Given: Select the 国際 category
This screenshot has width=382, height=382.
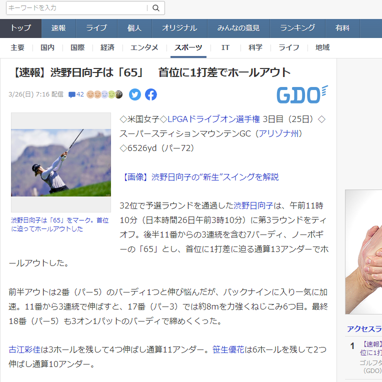Looking at the screenshot, I should click(77, 48).
